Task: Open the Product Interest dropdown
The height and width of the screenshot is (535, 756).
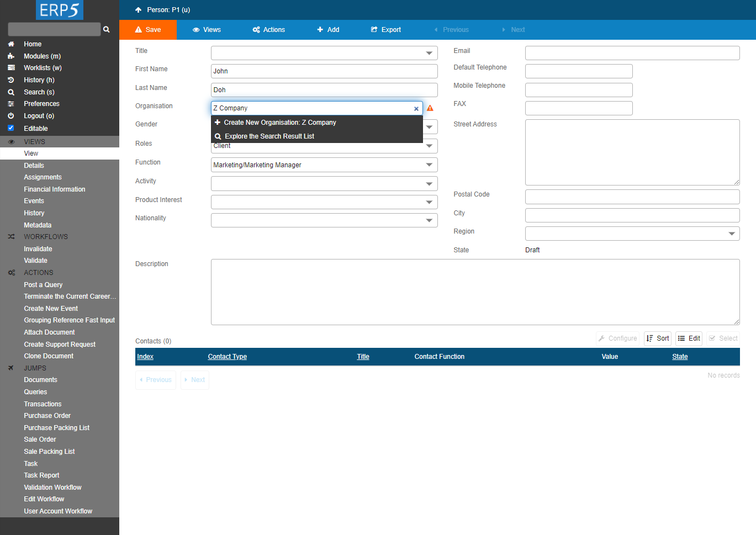Action: tap(324, 202)
